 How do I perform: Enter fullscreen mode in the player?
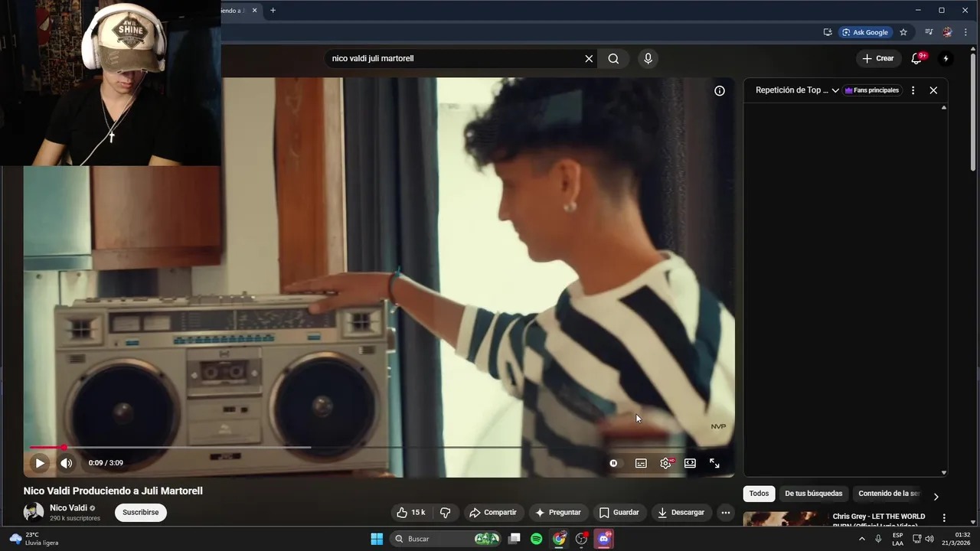pyautogui.click(x=714, y=463)
